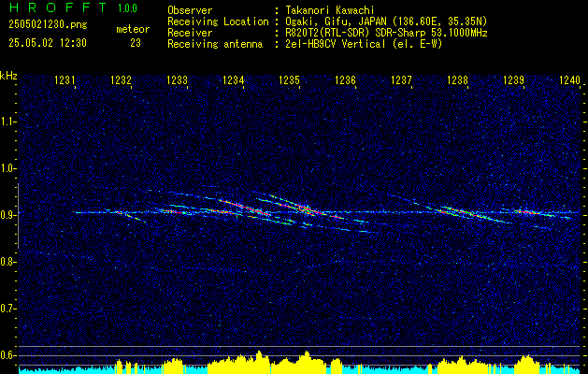
Task: Click the observer name Takanori Kawachi
Action: (x=329, y=10)
